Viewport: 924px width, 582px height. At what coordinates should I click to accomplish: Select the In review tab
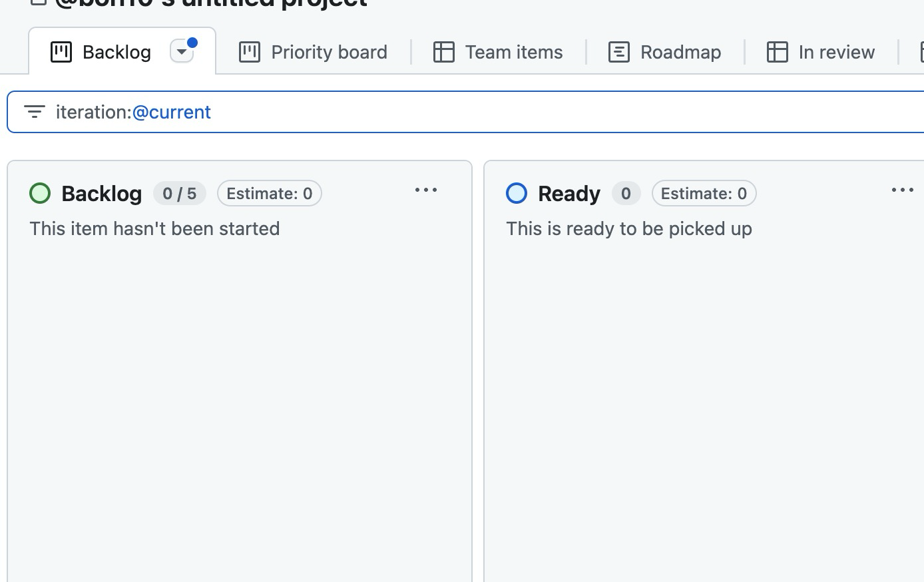pos(821,52)
